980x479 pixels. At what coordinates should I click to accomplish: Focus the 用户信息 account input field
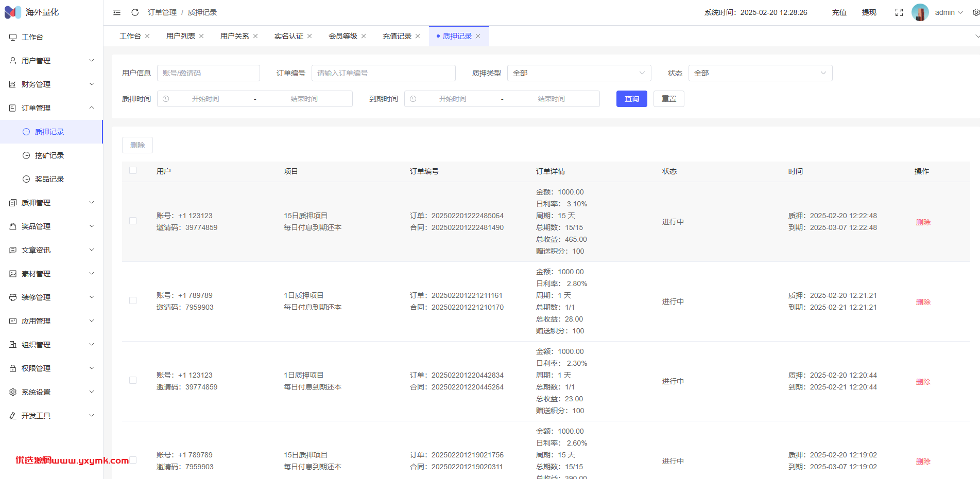(208, 73)
